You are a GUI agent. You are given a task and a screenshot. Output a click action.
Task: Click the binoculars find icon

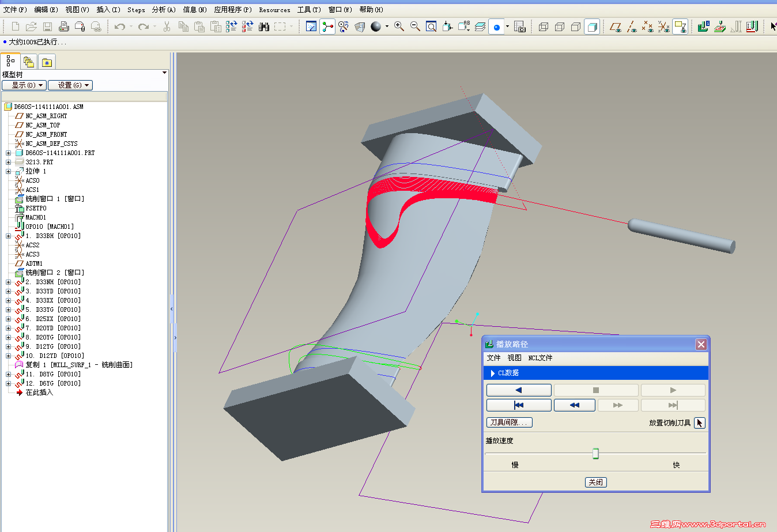264,27
